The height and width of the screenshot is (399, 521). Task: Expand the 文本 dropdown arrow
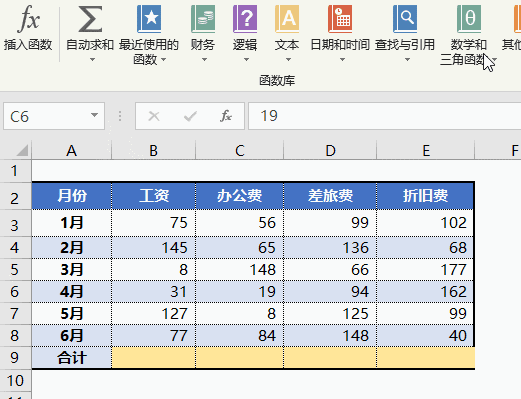(x=288, y=60)
